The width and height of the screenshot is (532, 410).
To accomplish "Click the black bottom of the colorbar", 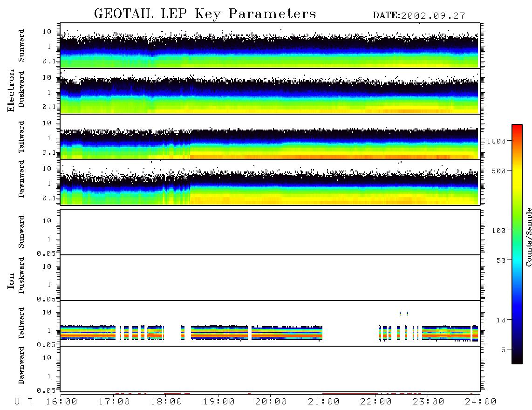I will (517, 359).
